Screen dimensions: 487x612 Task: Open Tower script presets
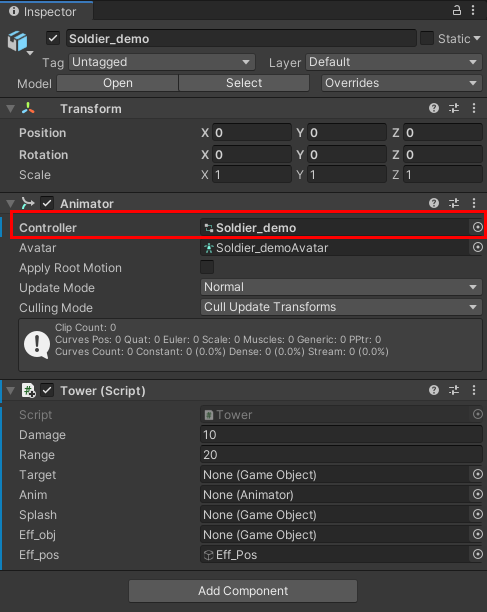tap(454, 390)
